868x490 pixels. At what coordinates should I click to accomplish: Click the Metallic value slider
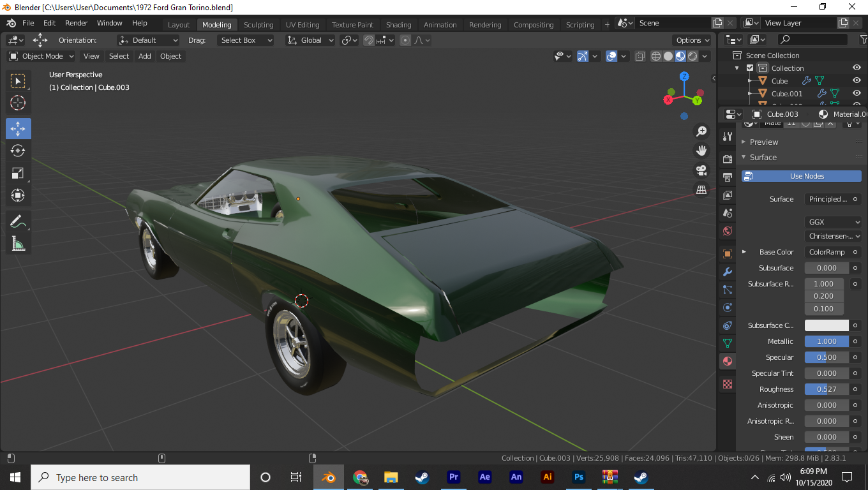coord(827,341)
